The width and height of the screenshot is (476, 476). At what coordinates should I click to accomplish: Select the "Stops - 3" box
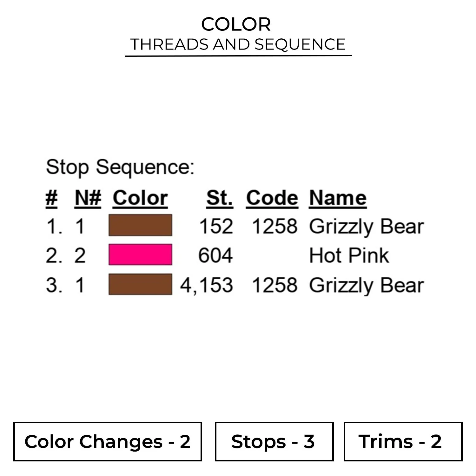point(274,441)
